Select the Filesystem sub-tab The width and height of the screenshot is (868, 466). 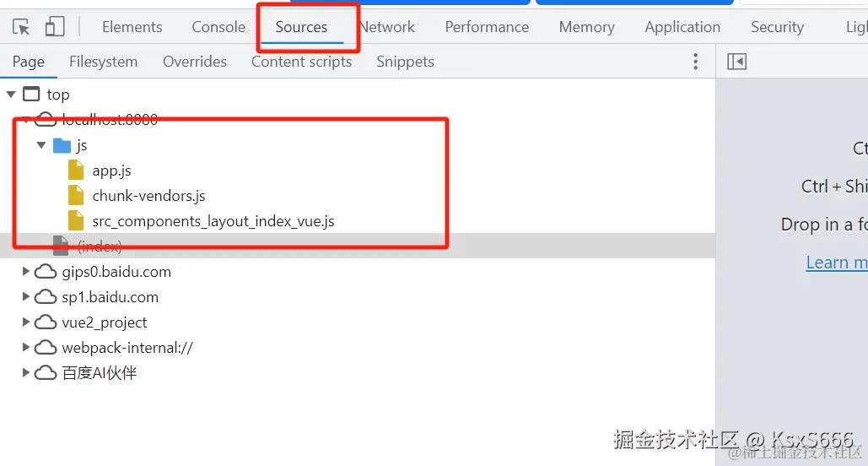103,62
